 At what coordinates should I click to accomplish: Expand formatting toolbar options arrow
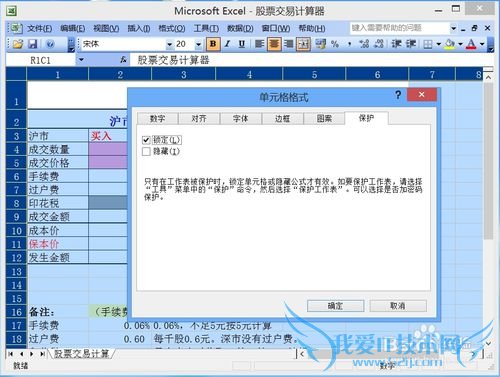pyautogui.click(x=490, y=45)
